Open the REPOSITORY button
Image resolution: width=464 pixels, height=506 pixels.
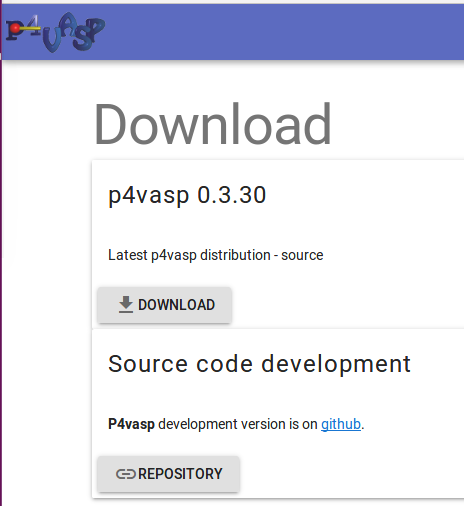168,474
